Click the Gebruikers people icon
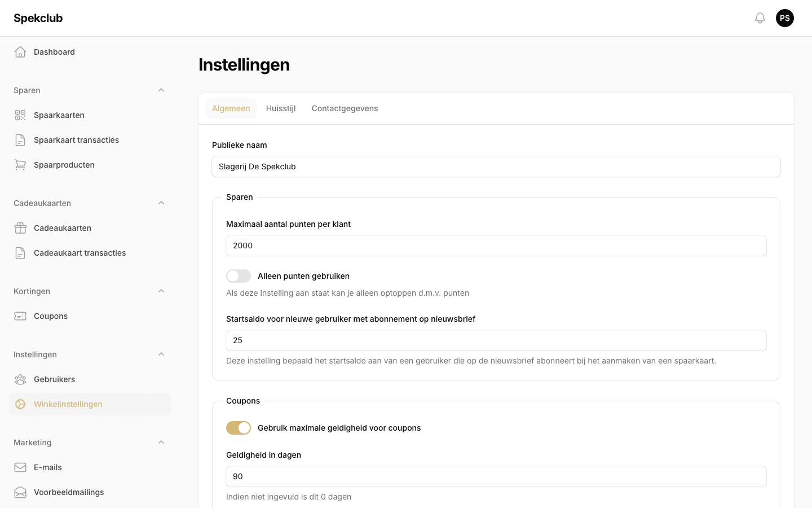This screenshot has width=812, height=508. pos(20,379)
